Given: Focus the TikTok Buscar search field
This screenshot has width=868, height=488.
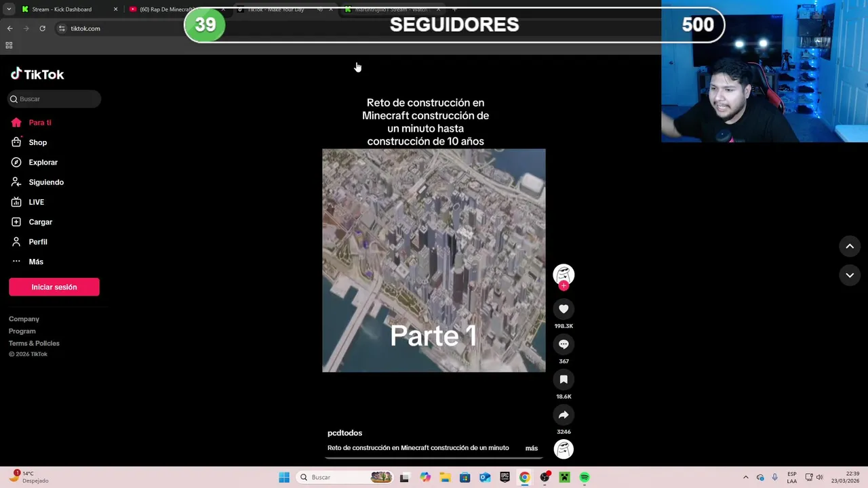Looking at the screenshot, I should (54, 99).
